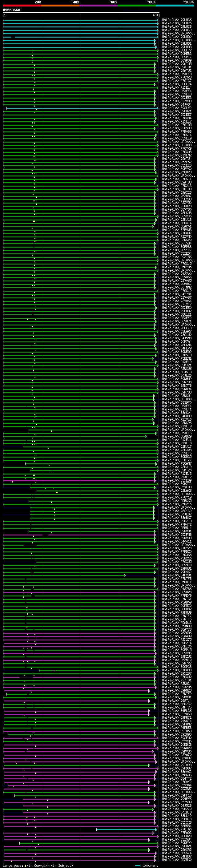The width and height of the screenshot is (197, 868).
Task: Click the purple alignment bar for UniRef100_C5XFN8
Action: [x=80, y=535]
